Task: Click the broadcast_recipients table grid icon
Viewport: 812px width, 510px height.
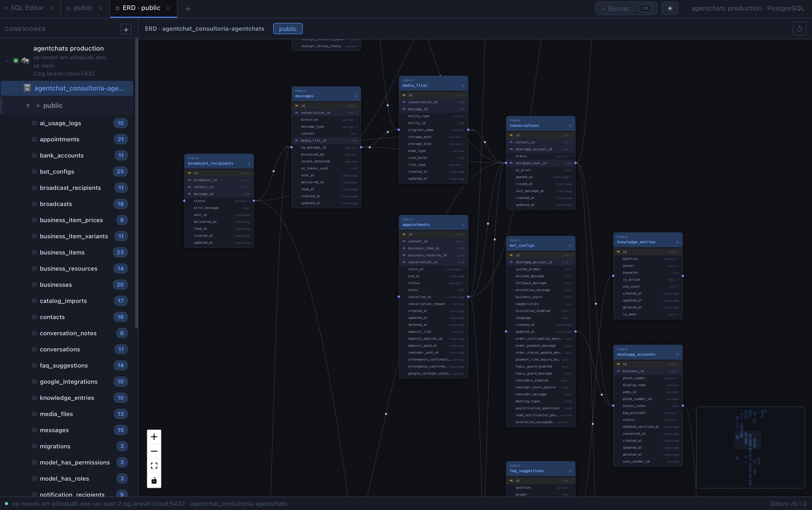Action: tap(248, 163)
